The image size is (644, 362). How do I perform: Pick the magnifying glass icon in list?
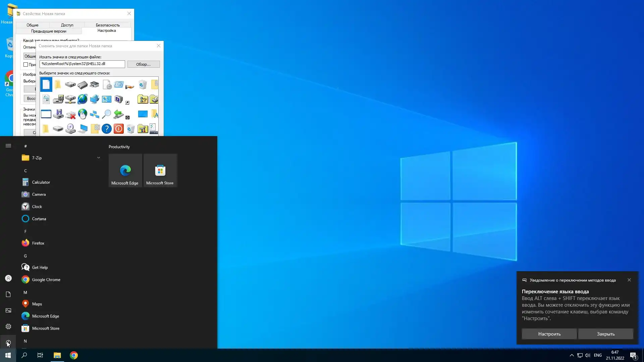[x=106, y=114]
